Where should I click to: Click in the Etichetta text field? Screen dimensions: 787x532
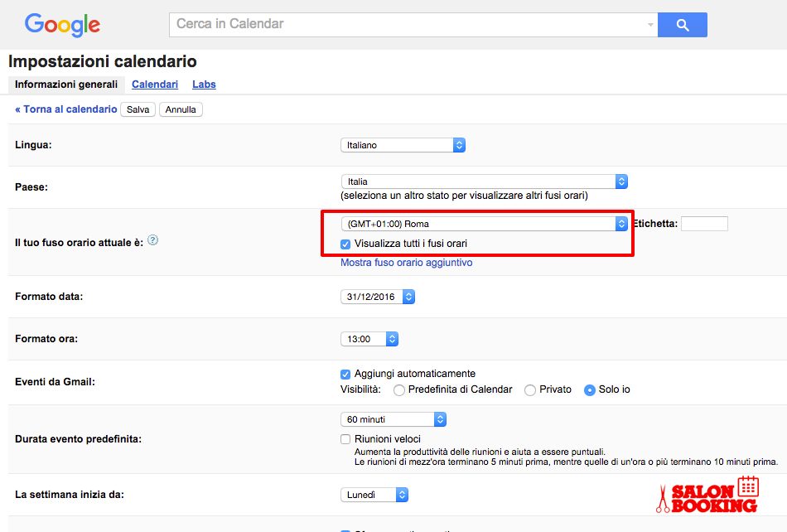coord(704,224)
